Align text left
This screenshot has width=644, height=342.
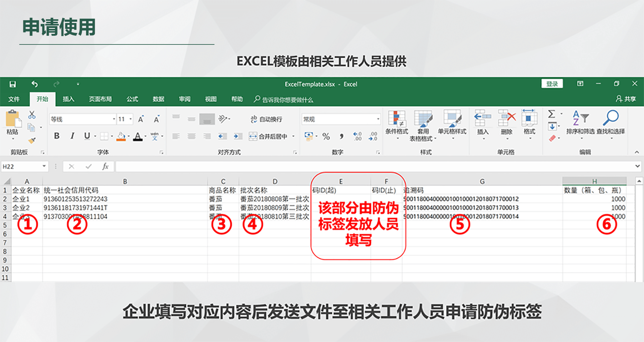pos(176,136)
